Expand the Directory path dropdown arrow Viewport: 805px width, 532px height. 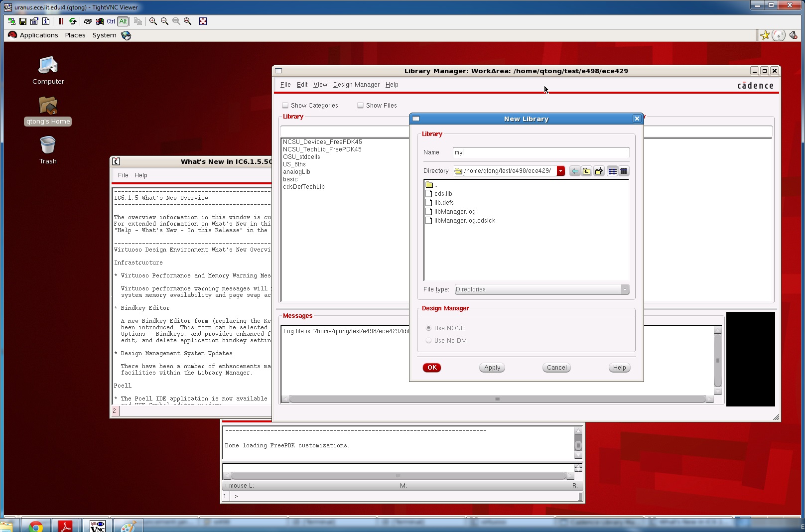pos(561,171)
